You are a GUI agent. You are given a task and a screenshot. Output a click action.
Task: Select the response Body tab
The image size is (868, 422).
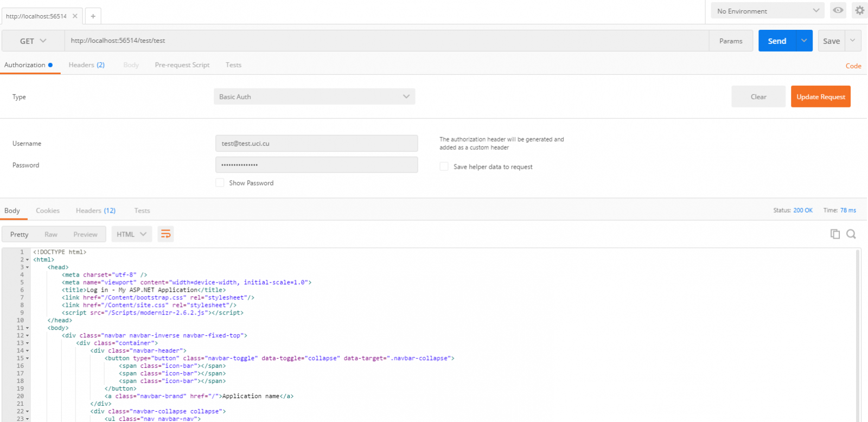(x=12, y=210)
